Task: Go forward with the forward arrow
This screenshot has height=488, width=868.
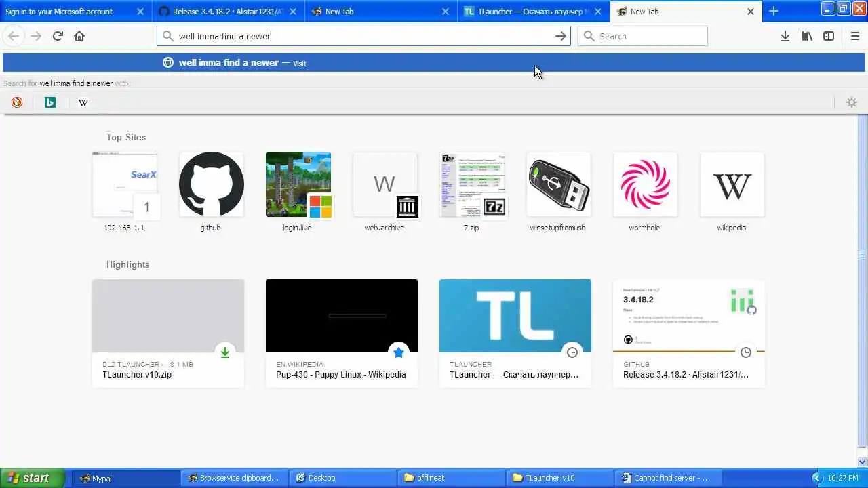Action: pos(36,36)
